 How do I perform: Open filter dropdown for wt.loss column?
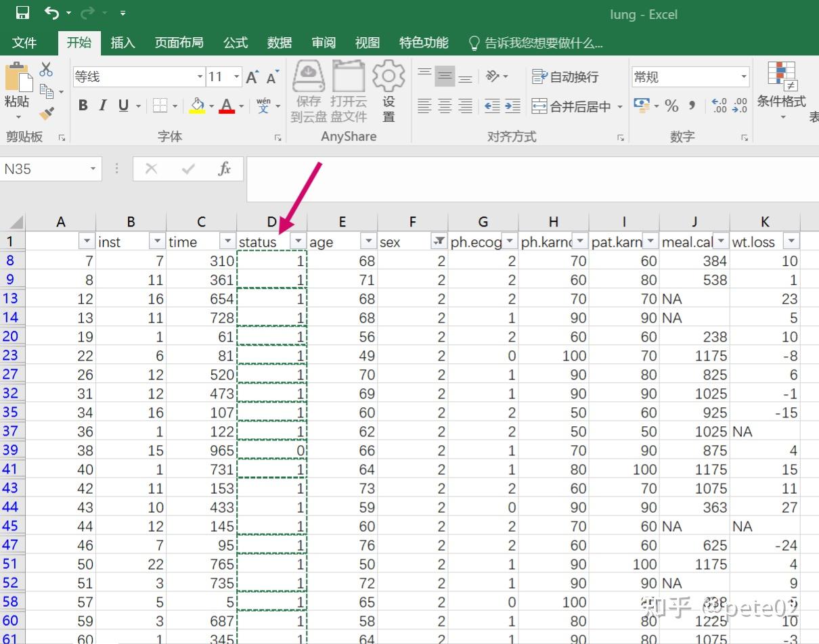click(791, 241)
